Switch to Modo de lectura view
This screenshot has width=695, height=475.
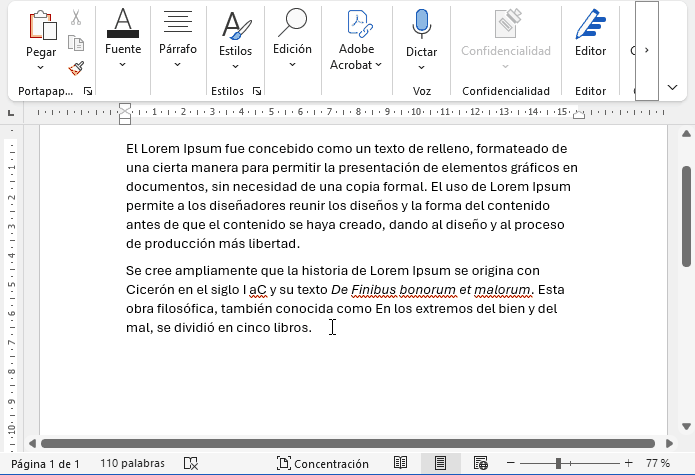point(400,463)
